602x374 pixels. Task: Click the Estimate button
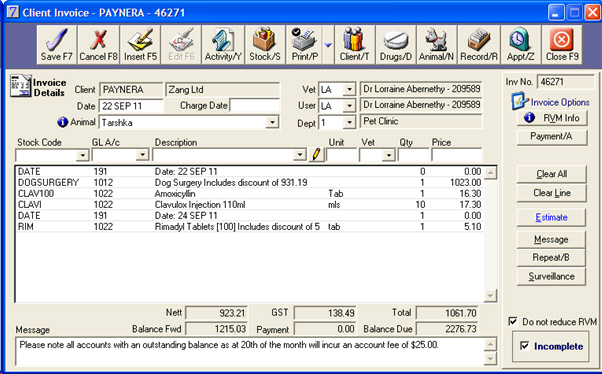(x=551, y=217)
